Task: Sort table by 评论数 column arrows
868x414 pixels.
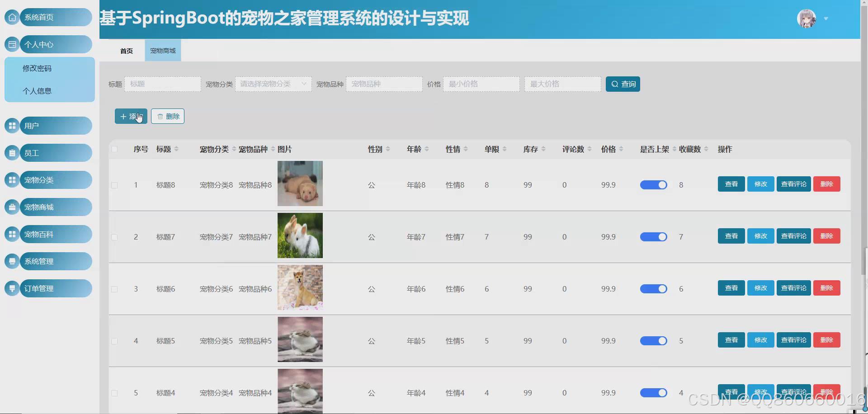Action: [x=590, y=149]
